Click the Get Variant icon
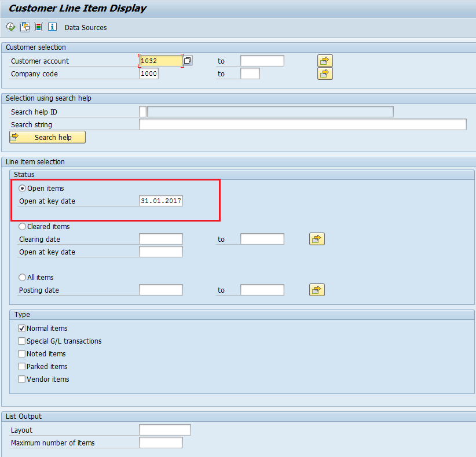The image size is (476, 457). [24, 27]
